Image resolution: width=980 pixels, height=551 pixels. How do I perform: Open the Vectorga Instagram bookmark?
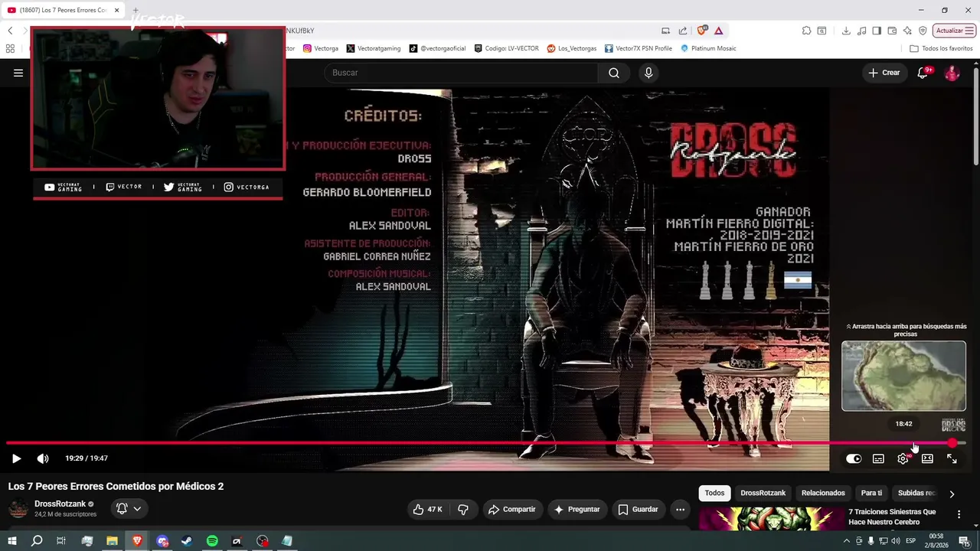tap(321, 48)
